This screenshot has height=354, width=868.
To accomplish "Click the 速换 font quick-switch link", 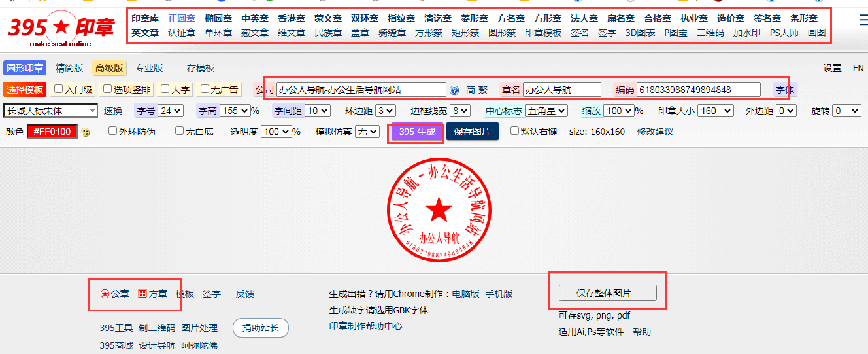I will point(113,111).
